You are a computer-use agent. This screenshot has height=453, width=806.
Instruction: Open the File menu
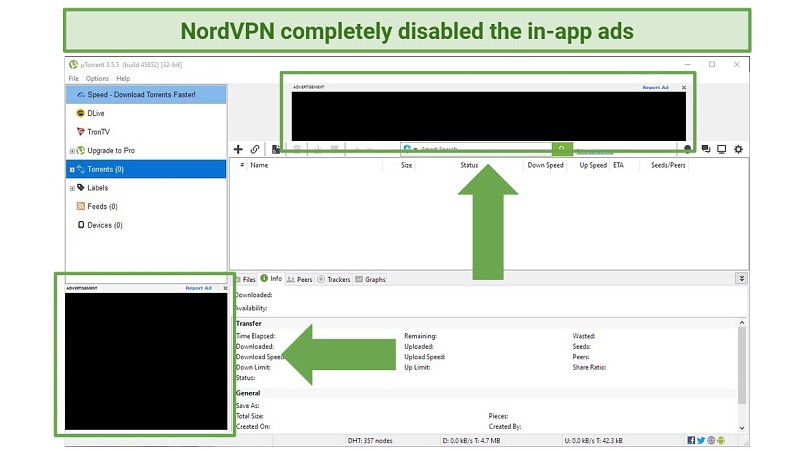point(74,79)
